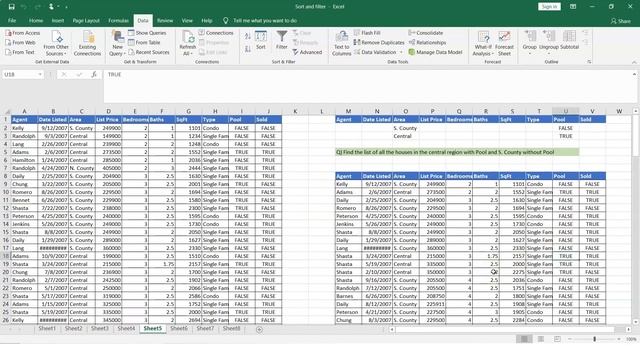Image resolution: width=640 pixels, height=360 pixels.
Task: Sort Z to A descending
Action: tap(248, 49)
